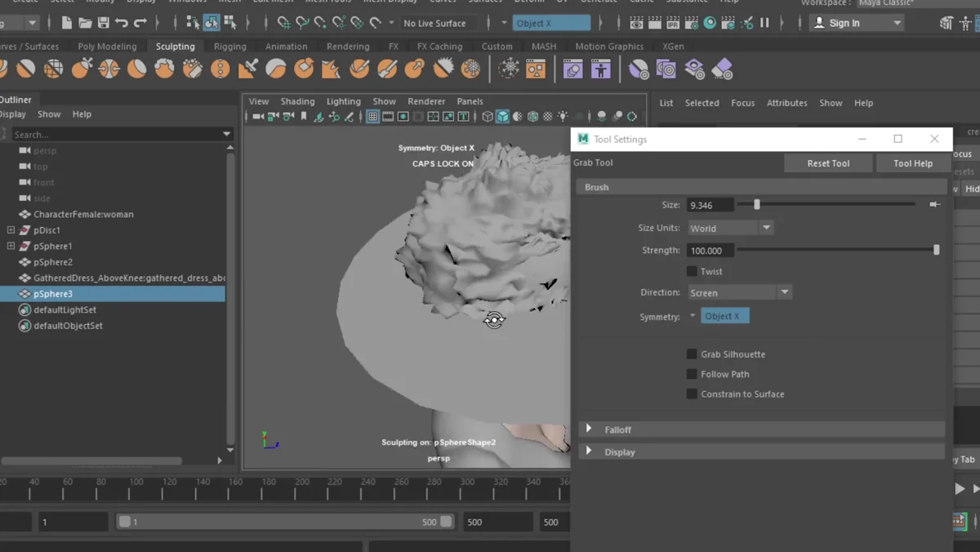Screen dimensions: 980x552
Task: Toggle the viewport film gate icon
Action: coord(388,117)
